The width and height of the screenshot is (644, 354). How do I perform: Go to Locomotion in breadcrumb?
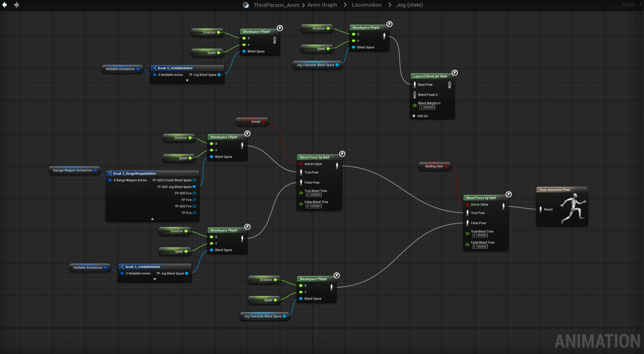(367, 5)
